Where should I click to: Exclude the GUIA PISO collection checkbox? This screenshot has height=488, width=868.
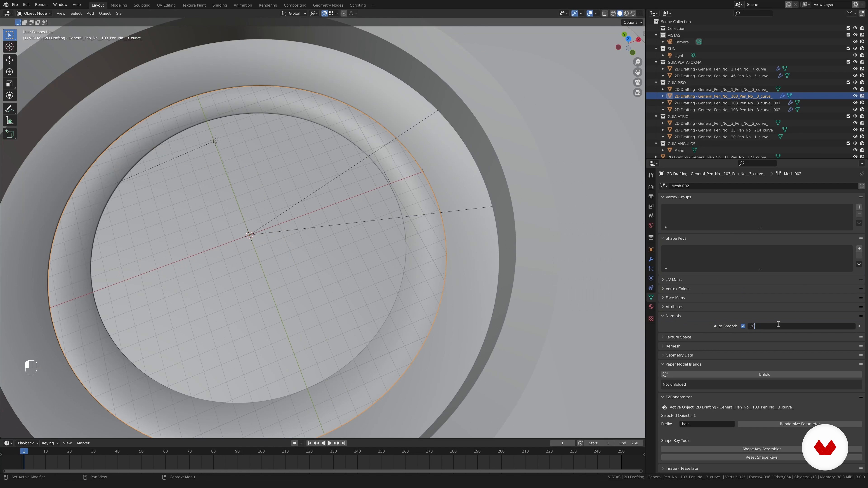[x=848, y=82]
